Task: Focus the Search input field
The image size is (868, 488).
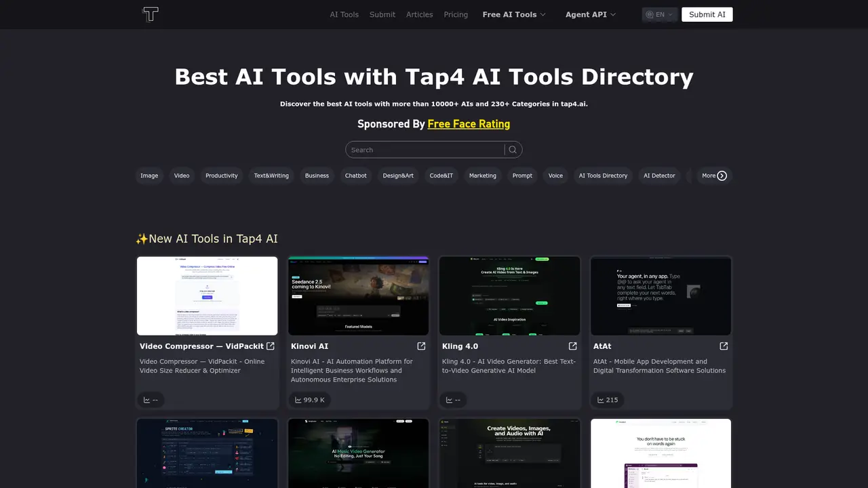Action: (x=425, y=150)
